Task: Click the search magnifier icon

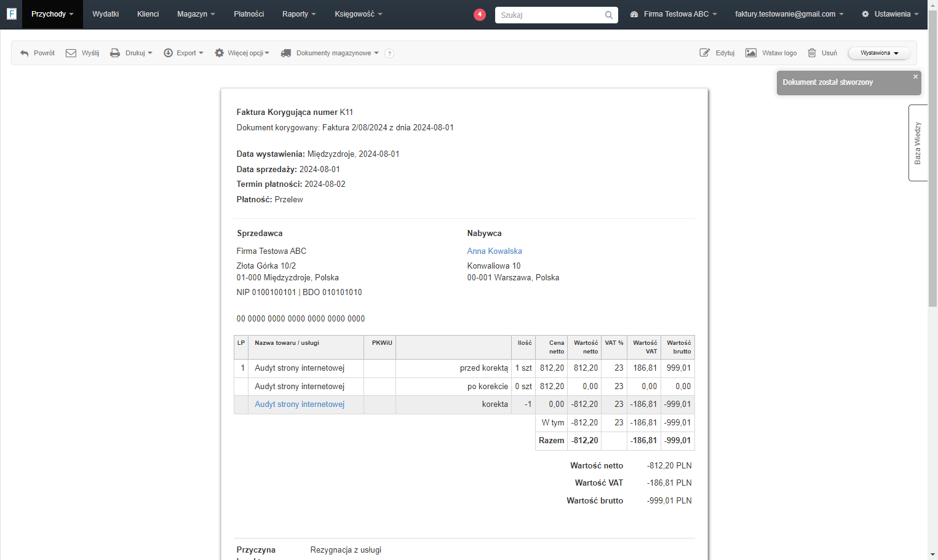Action: click(x=608, y=15)
